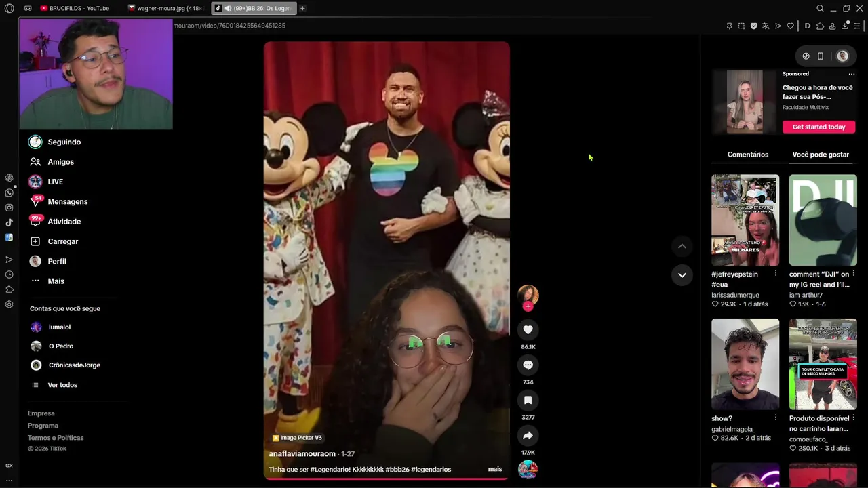Open options dots on the Sponsored ad
Viewport: 868px width, 488px height.
pyautogui.click(x=852, y=74)
